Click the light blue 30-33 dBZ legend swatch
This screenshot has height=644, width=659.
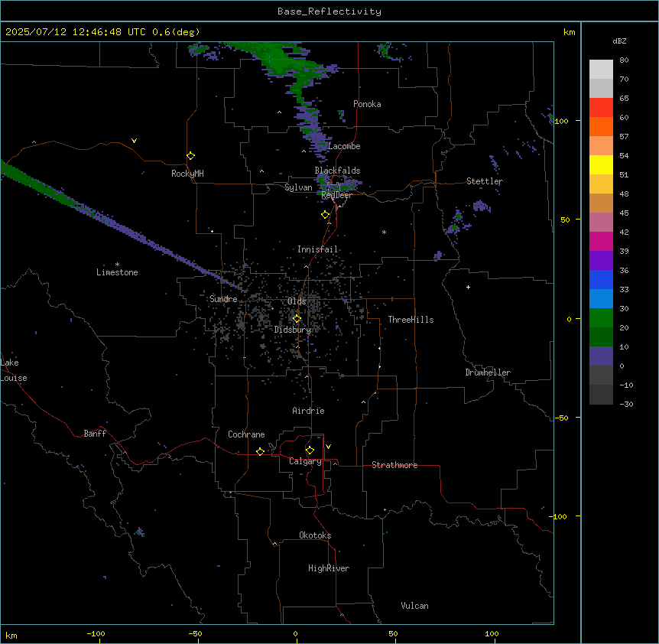[x=601, y=299]
